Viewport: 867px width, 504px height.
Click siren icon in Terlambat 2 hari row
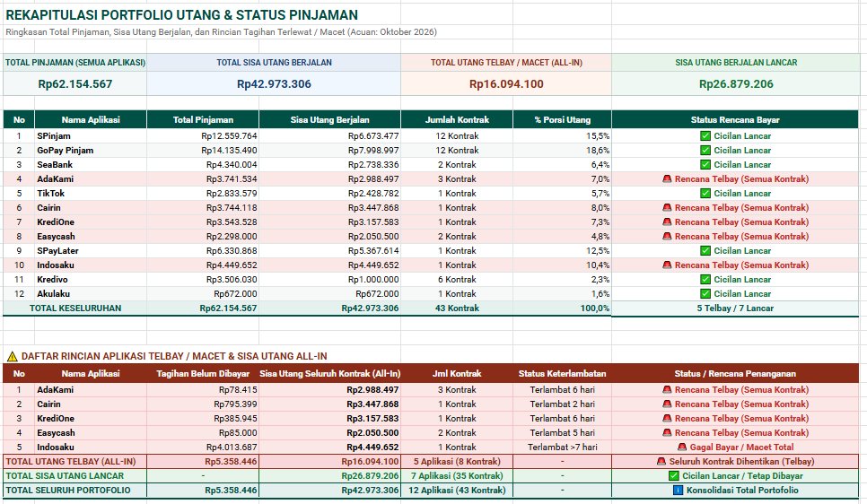(667, 404)
